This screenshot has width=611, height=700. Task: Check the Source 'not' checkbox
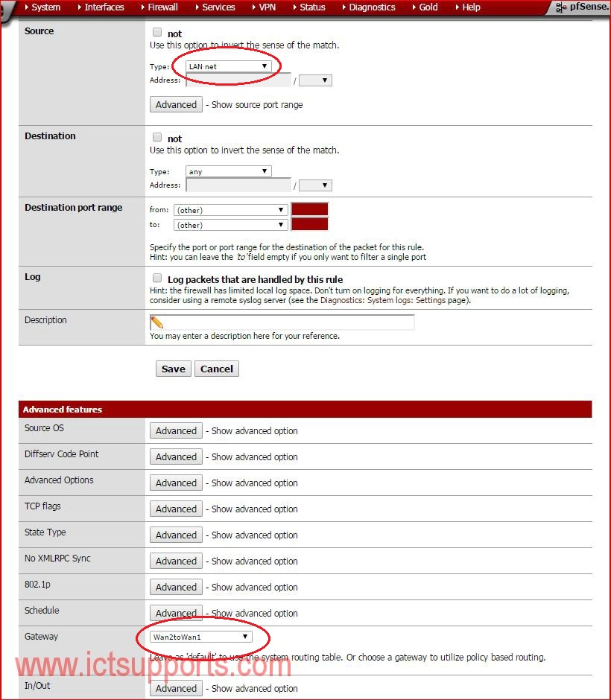coord(157,32)
